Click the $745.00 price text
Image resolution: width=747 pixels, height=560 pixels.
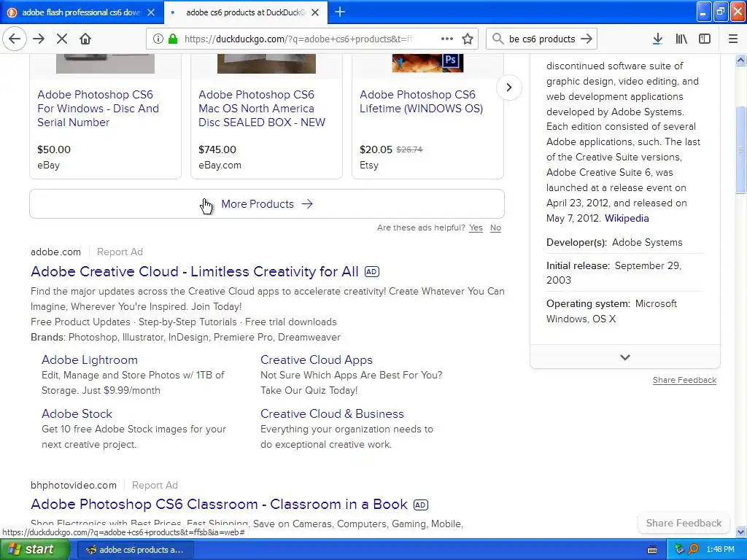tap(217, 149)
